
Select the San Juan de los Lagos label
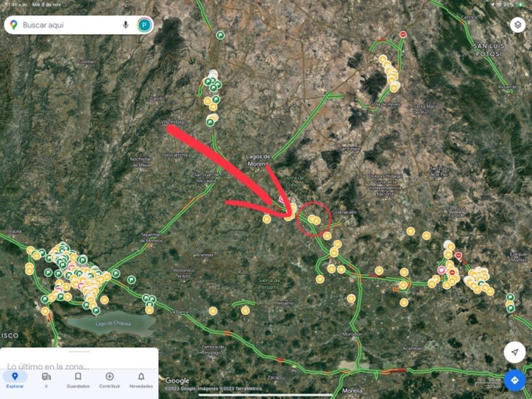point(206,177)
